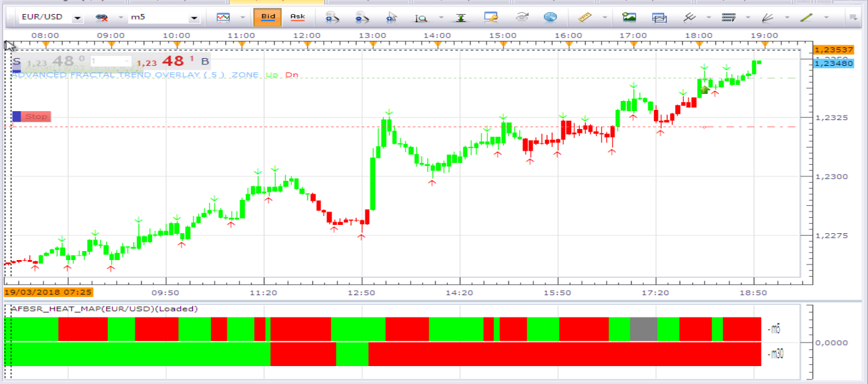
Task: Click the gray segment in the m5 heat map
Action: click(643, 329)
